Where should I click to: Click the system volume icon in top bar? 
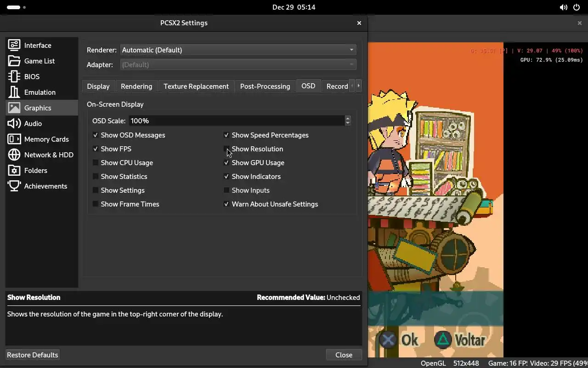[x=564, y=7]
